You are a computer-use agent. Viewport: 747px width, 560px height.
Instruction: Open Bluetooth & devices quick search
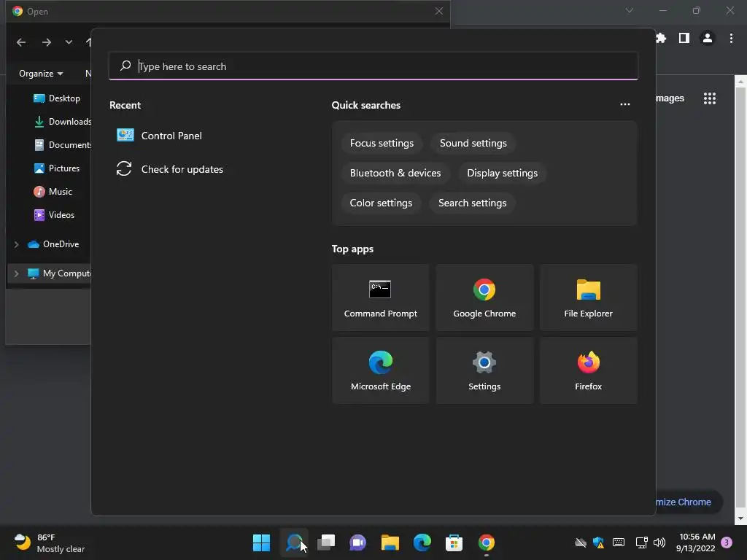click(x=395, y=174)
